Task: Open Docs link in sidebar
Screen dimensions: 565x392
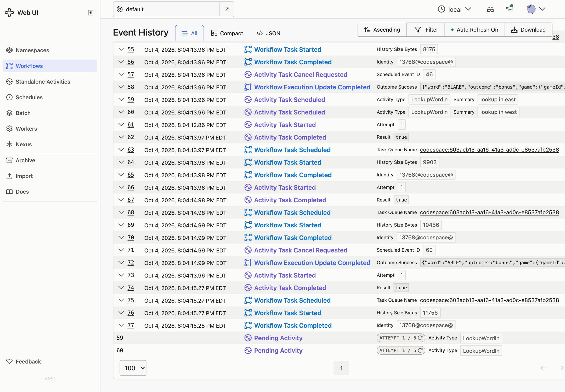Action: [x=50, y=192]
